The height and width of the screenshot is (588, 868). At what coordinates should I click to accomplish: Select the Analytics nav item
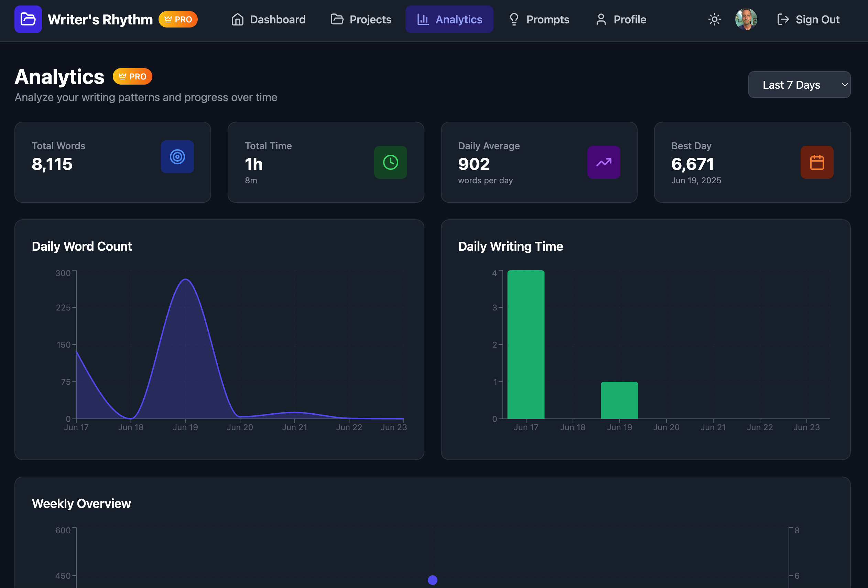click(449, 19)
